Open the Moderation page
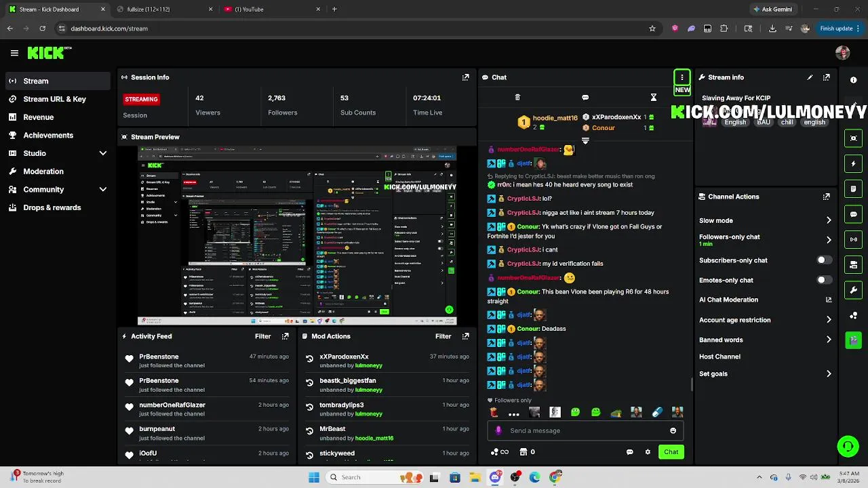 tap(57, 171)
